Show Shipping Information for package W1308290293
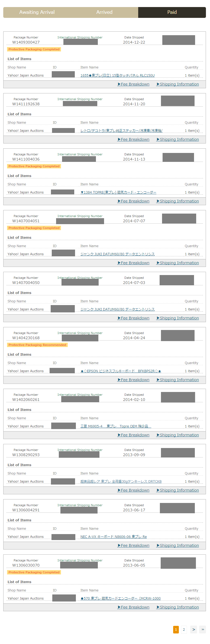210x644 pixels. point(178,490)
